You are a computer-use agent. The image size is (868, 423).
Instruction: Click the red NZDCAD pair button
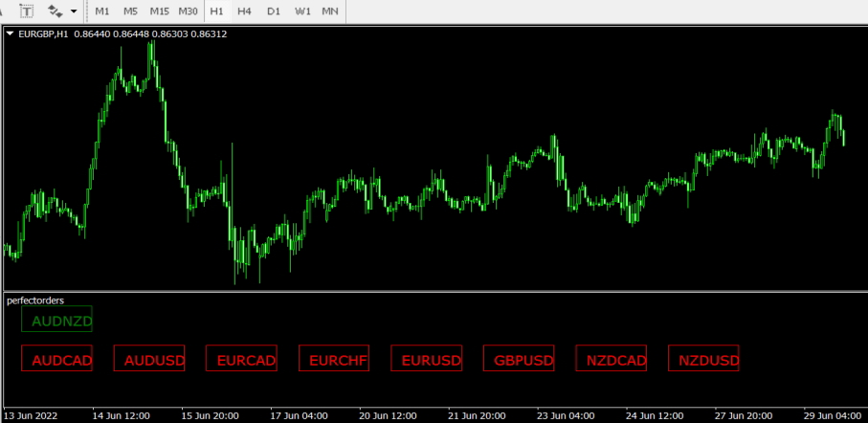[x=612, y=358]
